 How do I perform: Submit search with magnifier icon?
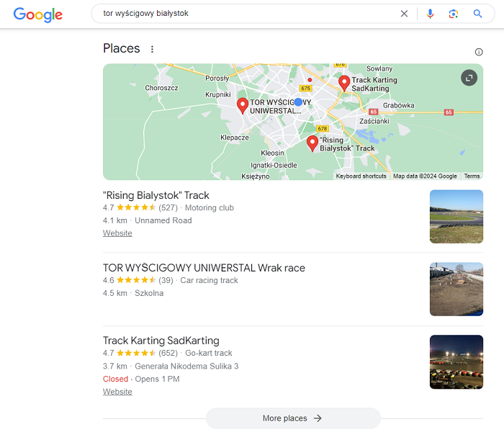(477, 14)
